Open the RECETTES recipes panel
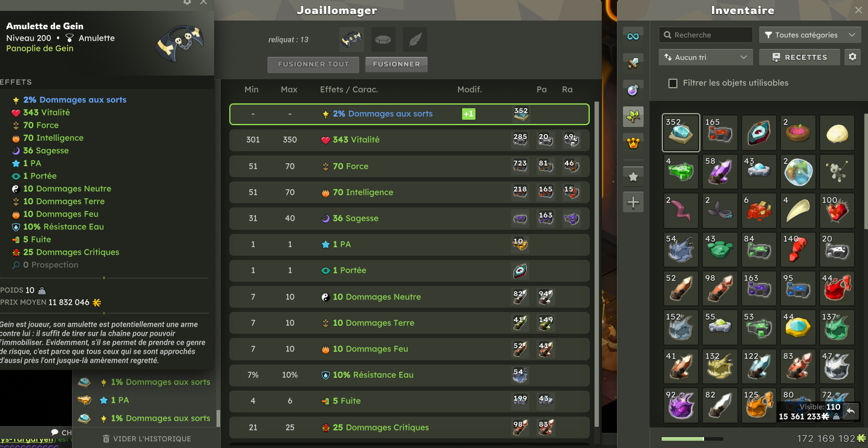 pyautogui.click(x=800, y=57)
